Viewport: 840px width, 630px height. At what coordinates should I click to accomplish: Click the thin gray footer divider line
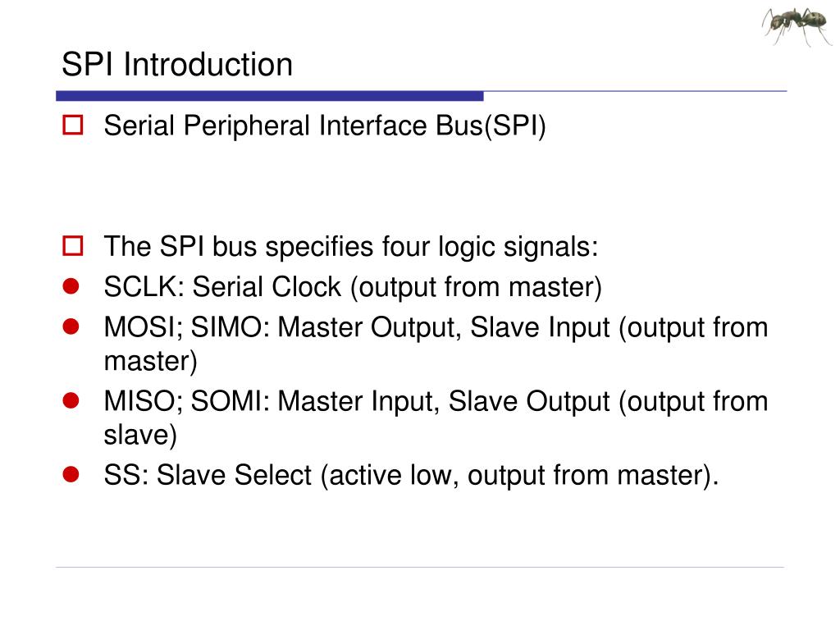(x=420, y=567)
